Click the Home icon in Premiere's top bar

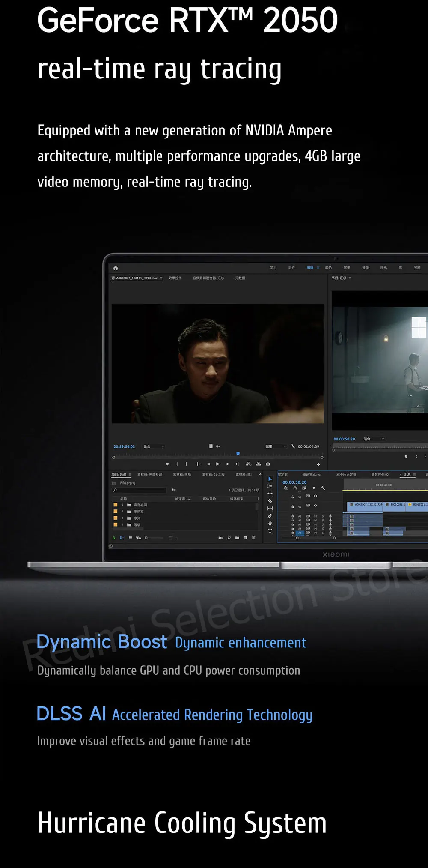click(x=116, y=268)
